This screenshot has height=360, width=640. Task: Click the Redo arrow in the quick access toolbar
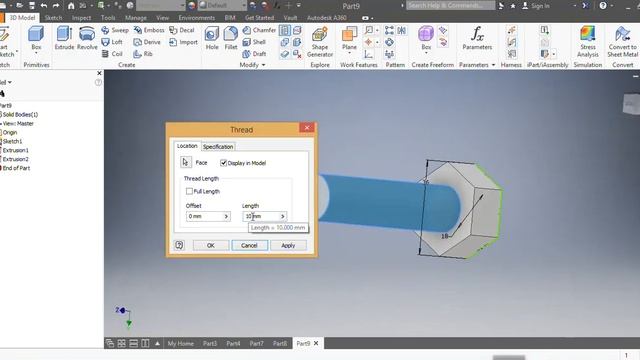click(56, 6)
